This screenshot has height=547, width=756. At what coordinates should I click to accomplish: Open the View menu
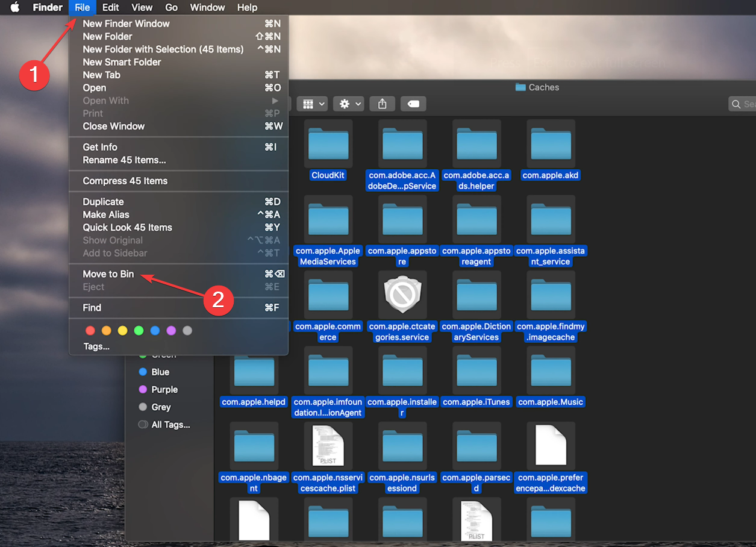click(x=142, y=7)
